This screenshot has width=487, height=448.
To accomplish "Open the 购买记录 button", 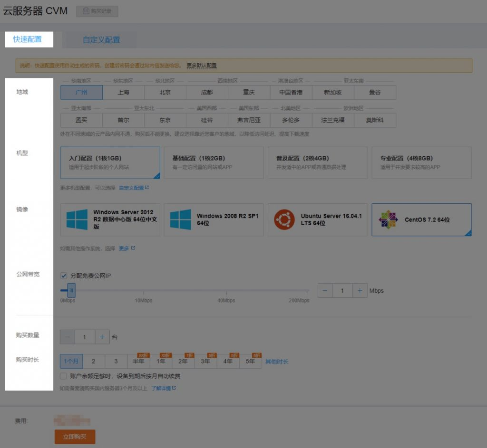I will coord(97,11).
